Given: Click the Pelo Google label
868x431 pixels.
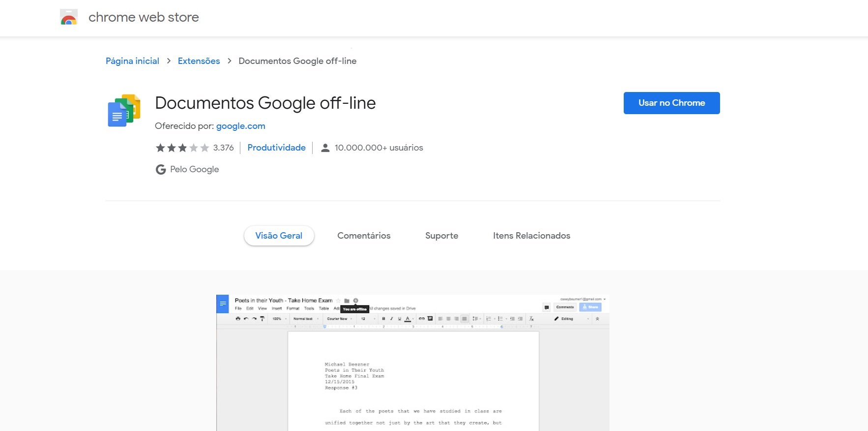Looking at the screenshot, I should pyautogui.click(x=195, y=169).
